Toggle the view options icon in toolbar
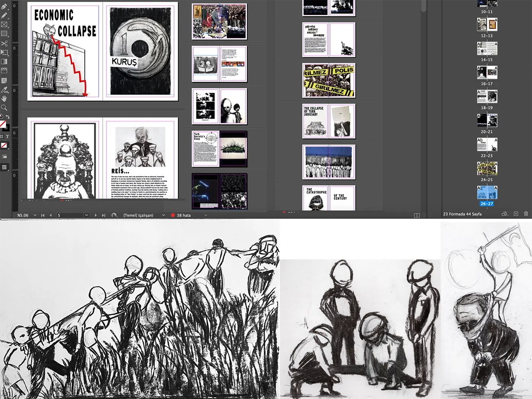Viewport: 532px width, 399px height. click(x=4, y=156)
